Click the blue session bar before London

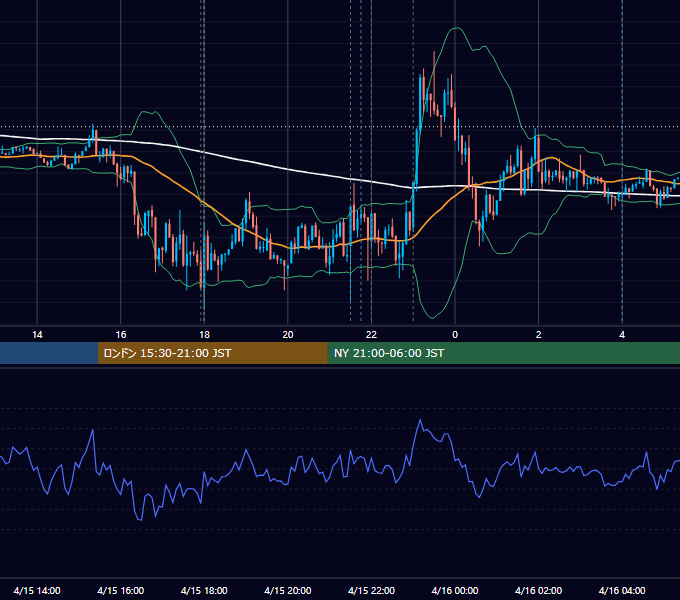pyautogui.click(x=49, y=353)
